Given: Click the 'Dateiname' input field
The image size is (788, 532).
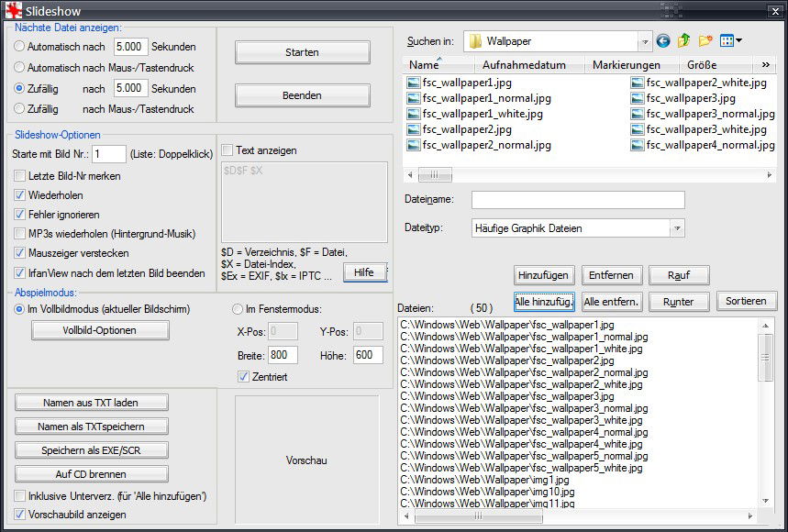Looking at the screenshot, I should [578, 199].
